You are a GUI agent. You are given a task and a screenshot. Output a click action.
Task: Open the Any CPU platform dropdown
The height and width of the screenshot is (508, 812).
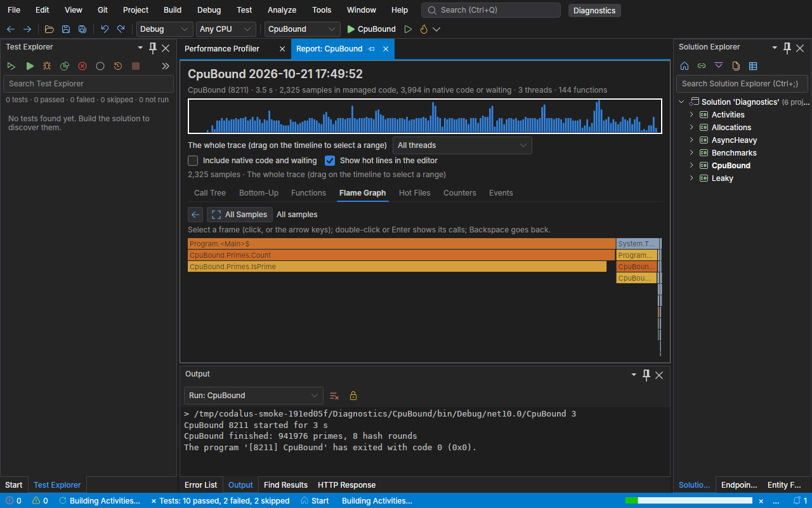[226, 29]
